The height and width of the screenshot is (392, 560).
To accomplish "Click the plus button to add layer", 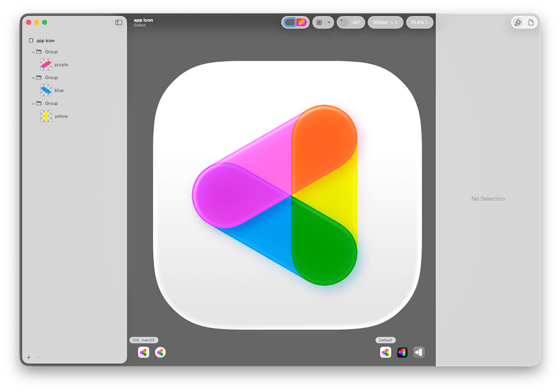I will pos(28,358).
